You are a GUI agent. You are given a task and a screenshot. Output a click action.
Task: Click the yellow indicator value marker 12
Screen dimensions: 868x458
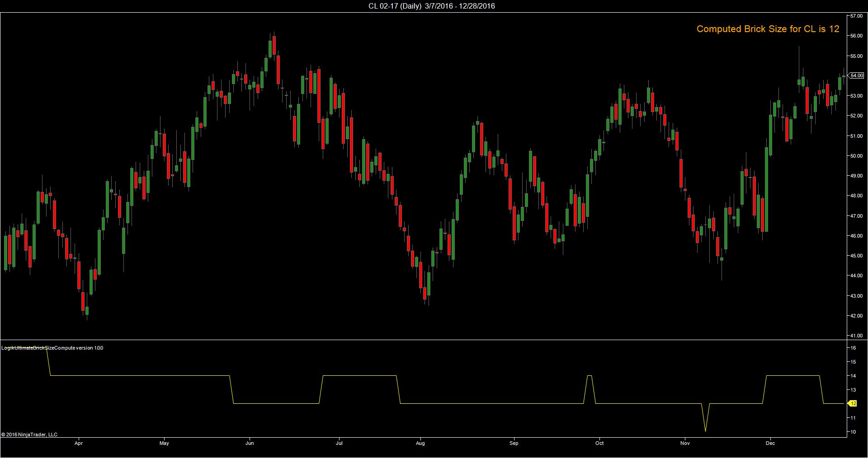point(853,403)
